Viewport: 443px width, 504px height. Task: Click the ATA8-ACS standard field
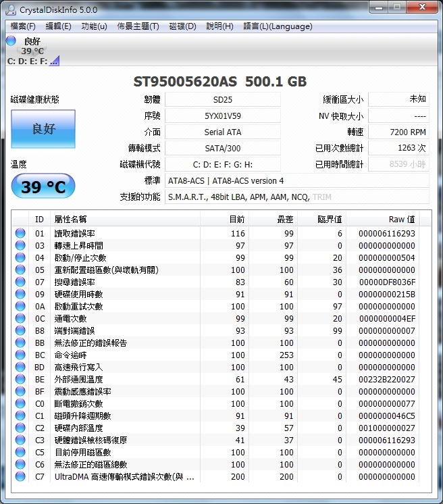(297, 180)
